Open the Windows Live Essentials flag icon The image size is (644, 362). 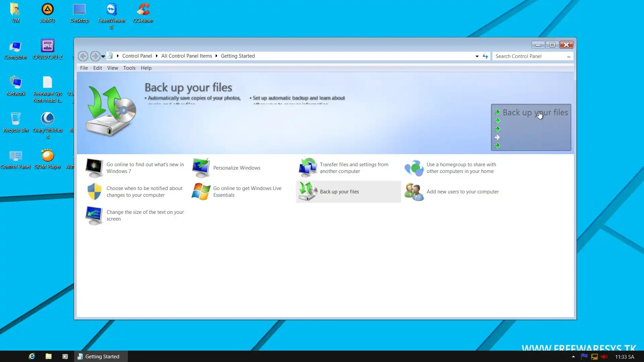[x=201, y=192]
